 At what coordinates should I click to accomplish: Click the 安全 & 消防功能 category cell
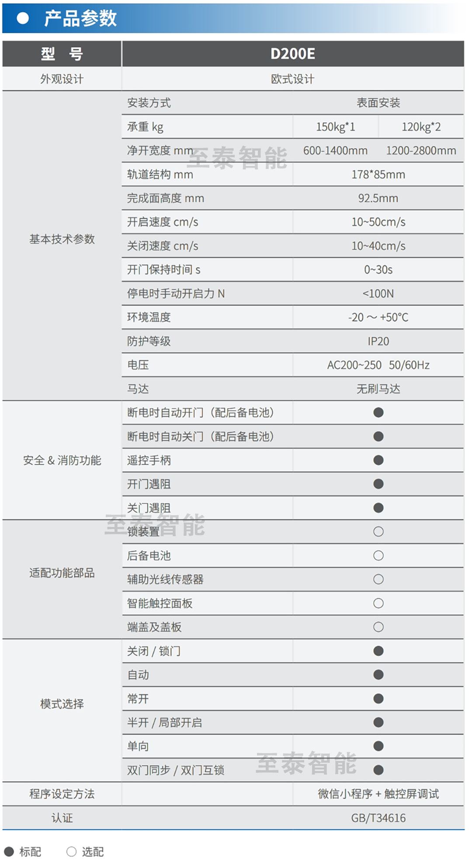coord(62,460)
